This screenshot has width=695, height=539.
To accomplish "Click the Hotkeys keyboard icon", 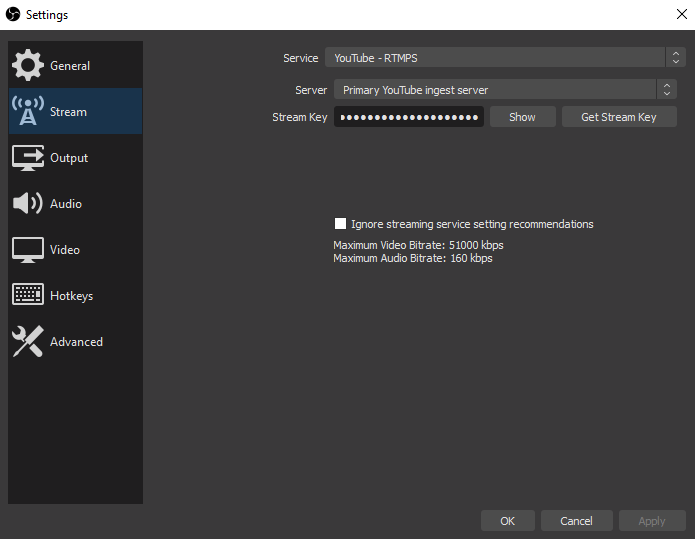I will point(27,296).
